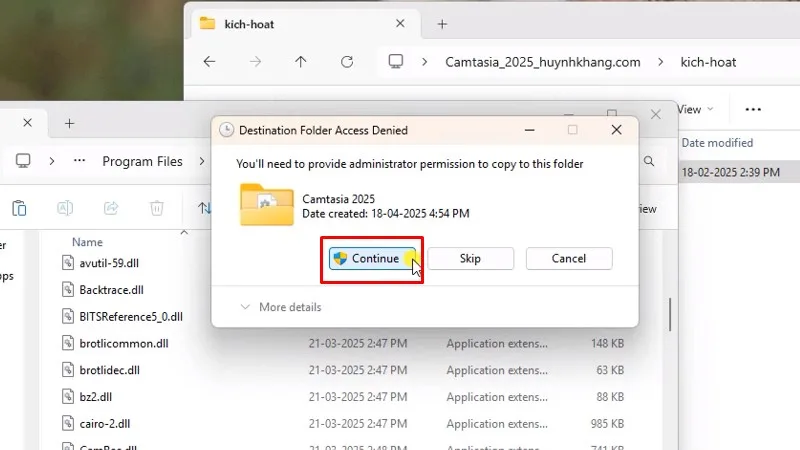Image resolution: width=800 pixels, height=450 pixels.
Task: Expand chevron before Camtasia_2025_huynhkhang.com breadcrumb
Action: (x=424, y=62)
